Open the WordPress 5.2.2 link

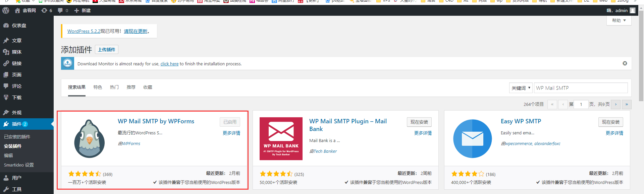[x=84, y=31]
